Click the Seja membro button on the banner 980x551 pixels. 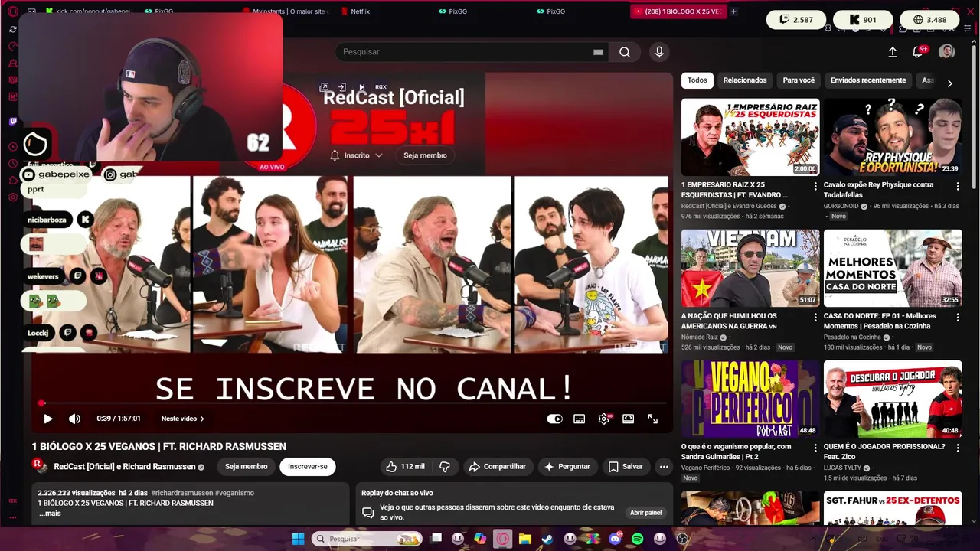425,155
